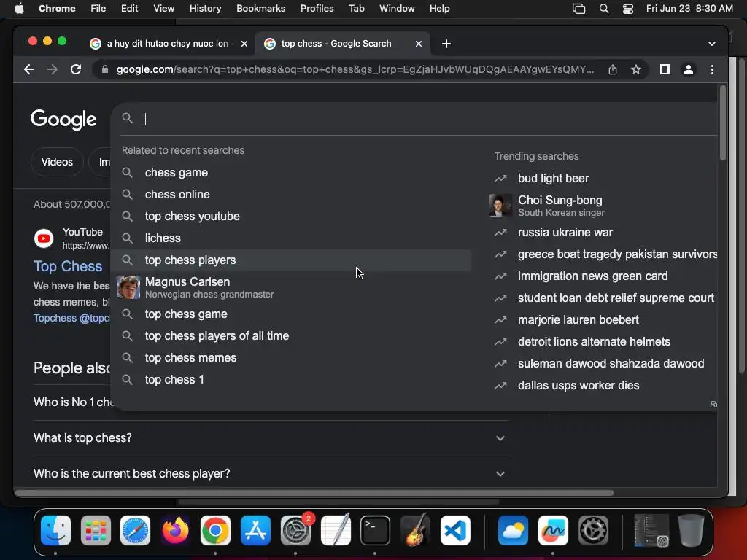Click the YouTube result favicon

tap(44, 238)
